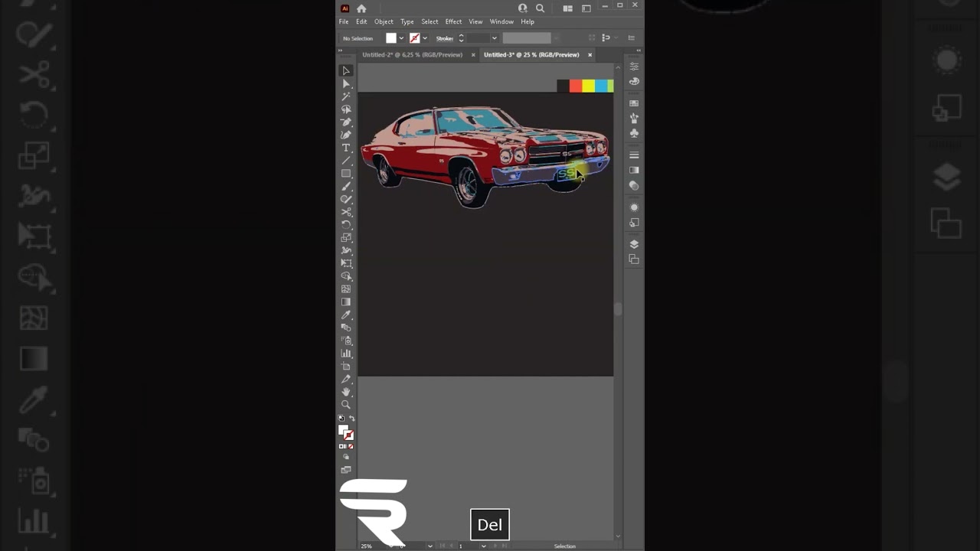Select the Free Transform tool
980x551 pixels.
tap(346, 263)
